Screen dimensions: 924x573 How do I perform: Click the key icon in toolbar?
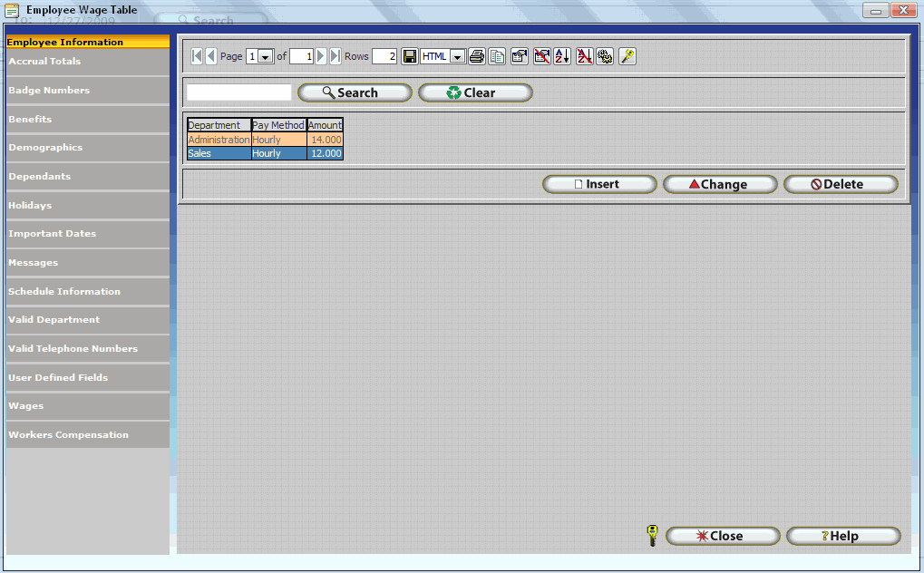point(627,56)
